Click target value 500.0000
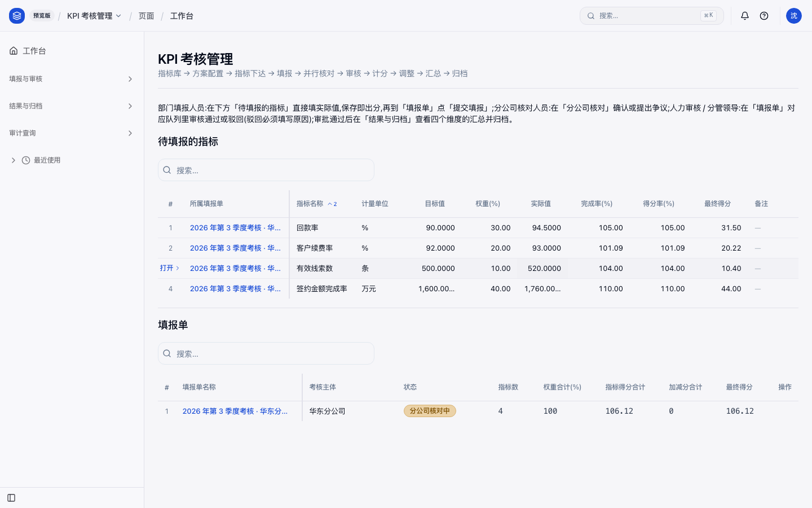This screenshot has width=812, height=508. [x=438, y=269]
